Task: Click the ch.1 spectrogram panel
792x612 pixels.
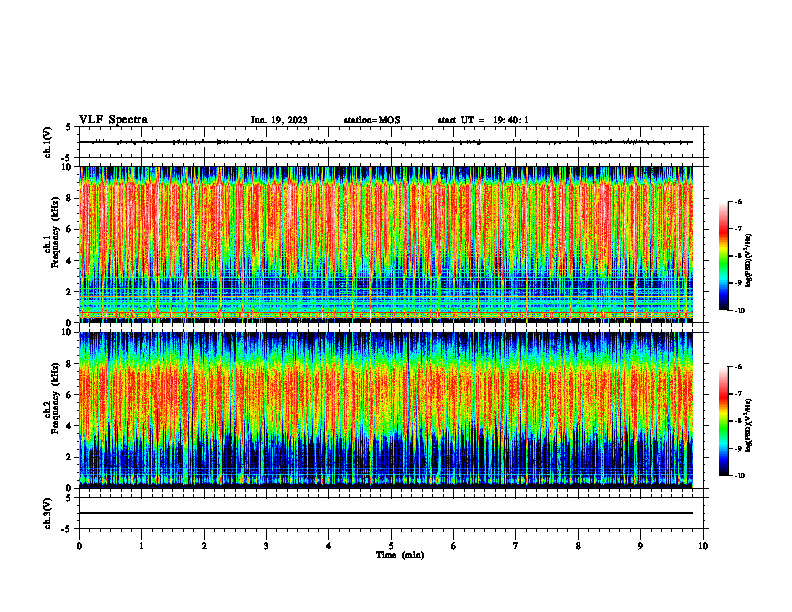Action: (x=386, y=244)
